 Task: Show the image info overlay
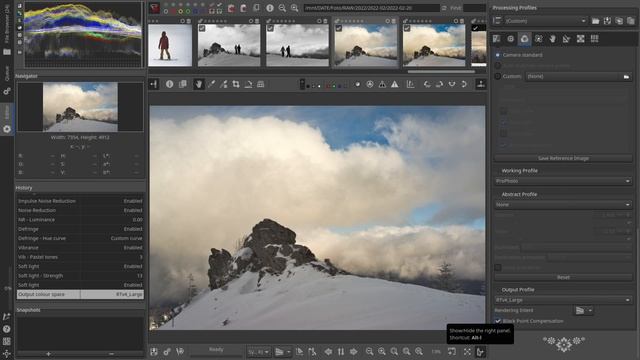[169, 84]
